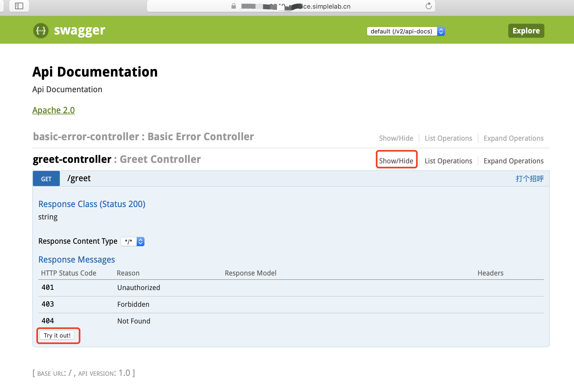Expand Operations for basic-error-controller
The height and width of the screenshot is (392, 574).
point(513,138)
